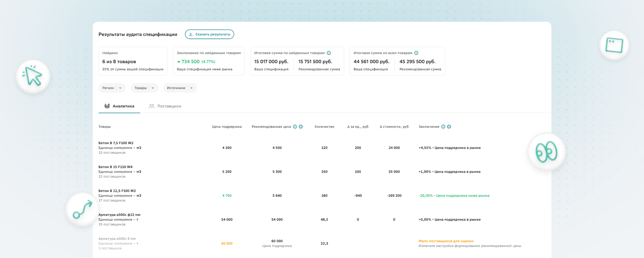Click 17 поставщиков under Бетон В 12,5
The height and width of the screenshot is (258, 644).
(x=112, y=201)
